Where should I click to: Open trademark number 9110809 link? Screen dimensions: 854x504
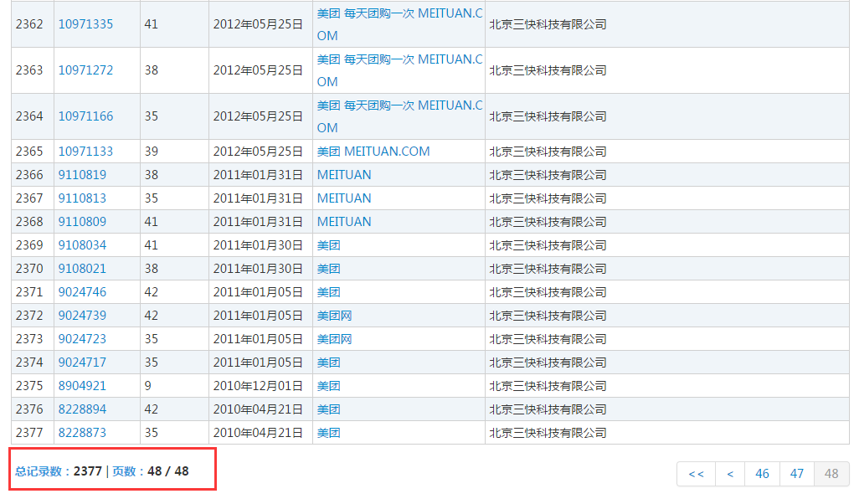point(82,222)
